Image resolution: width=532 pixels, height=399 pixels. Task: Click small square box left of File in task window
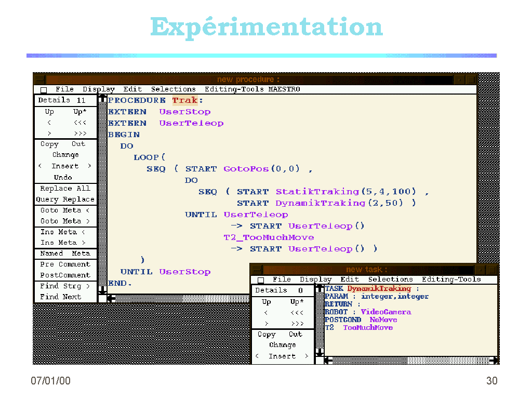(261, 280)
